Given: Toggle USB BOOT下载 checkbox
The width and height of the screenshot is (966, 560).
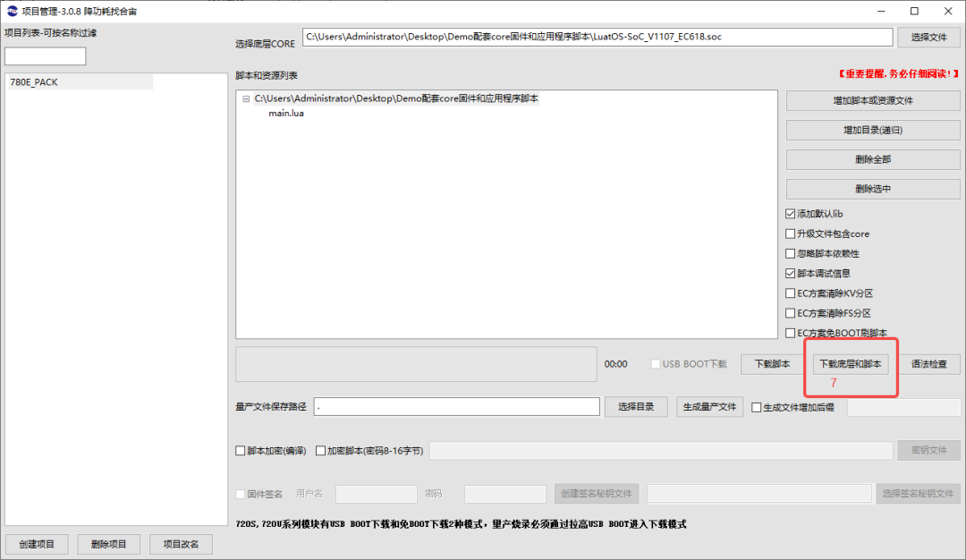Looking at the screenshot, I should pyautogui.click(x=656, y=364).
